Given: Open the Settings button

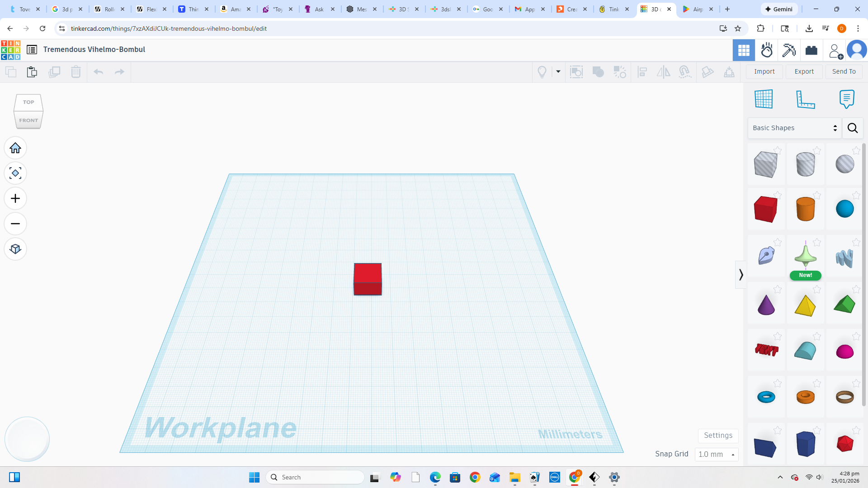Looking at the screenshot, I should (x=718, y=436).
